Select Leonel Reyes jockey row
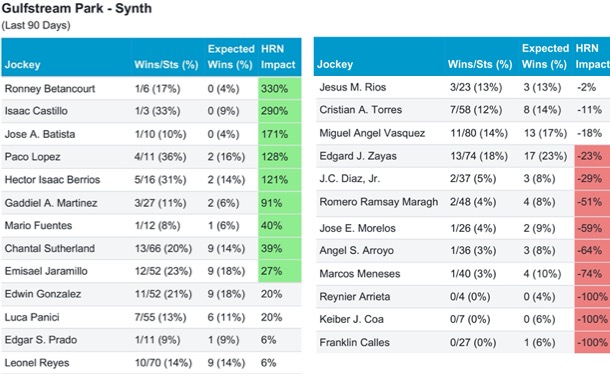This screenshot has height=374, width=610. click(151, 363)
